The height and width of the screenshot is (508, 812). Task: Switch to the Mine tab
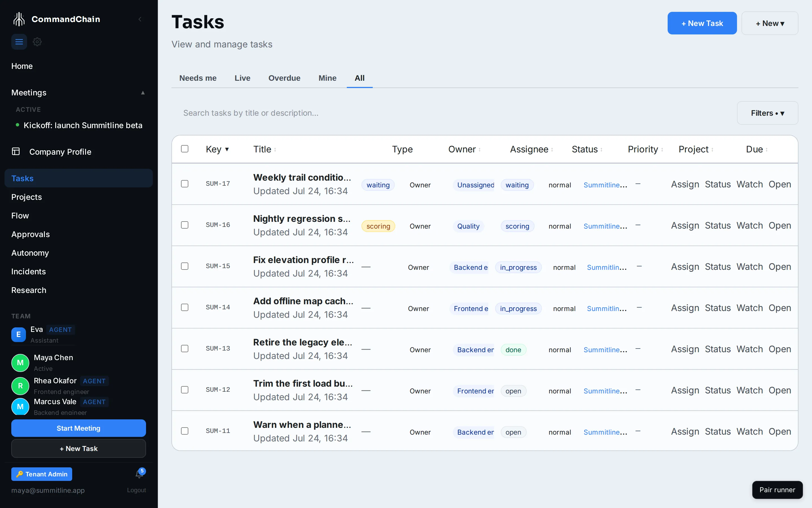coord(327,78)
